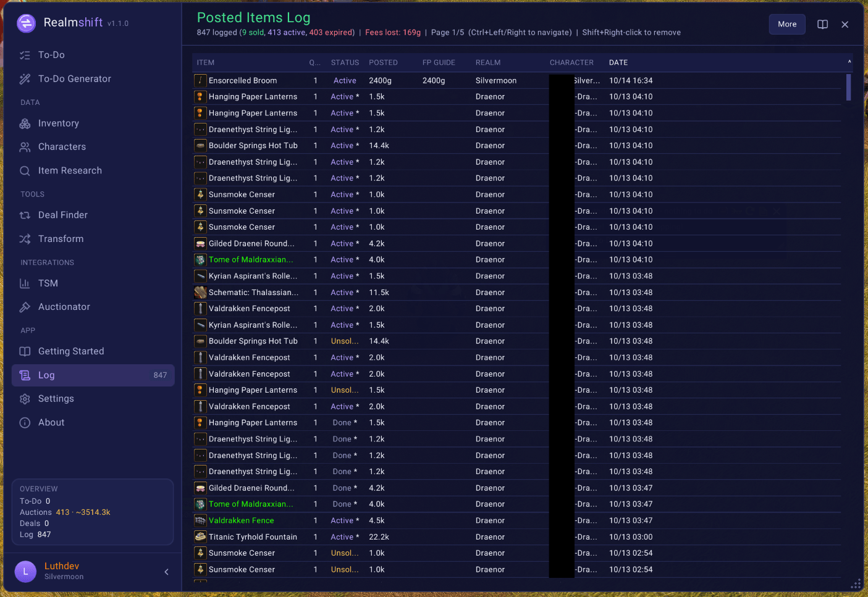Click the window resize grip corner
Viewport: 868px width, 597px height.
coord(856,584)
